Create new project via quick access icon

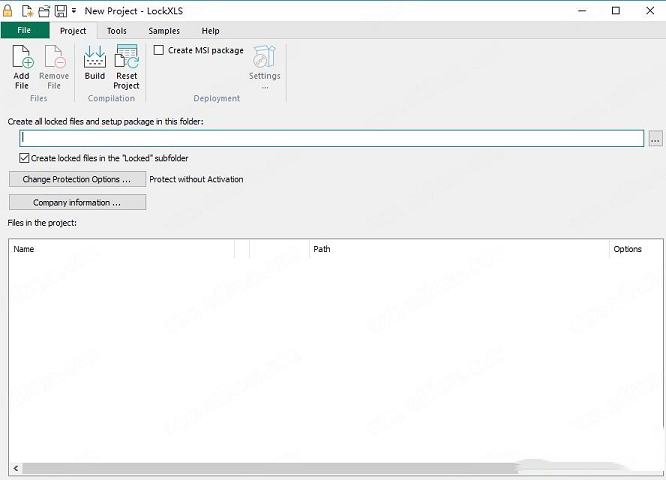coord(28,11)
